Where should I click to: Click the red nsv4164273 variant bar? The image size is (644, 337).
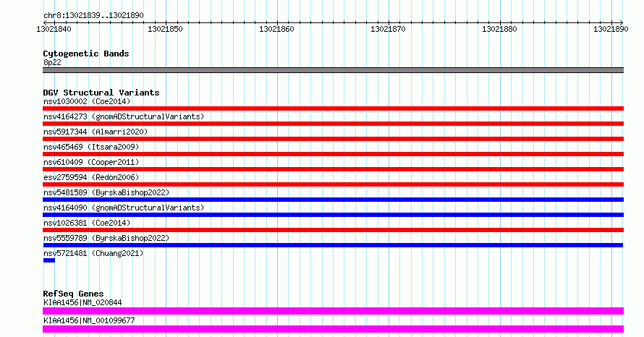pos(333,124)
